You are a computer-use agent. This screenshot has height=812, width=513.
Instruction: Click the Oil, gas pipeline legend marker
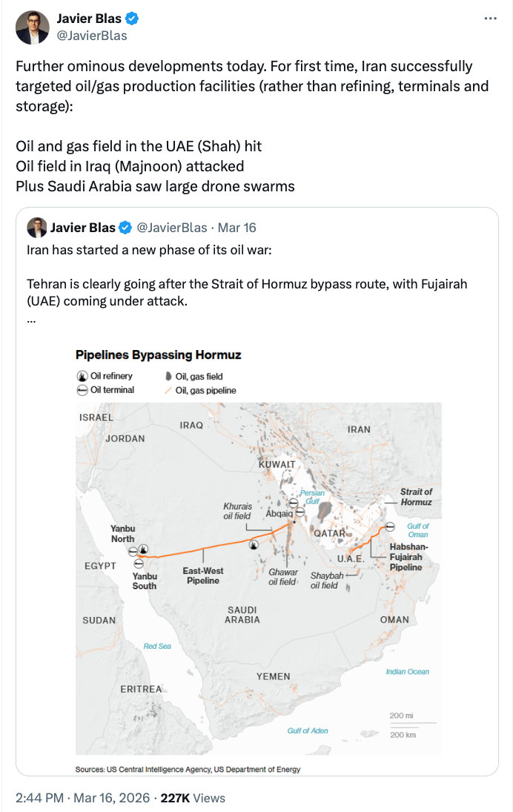pyautogui.click(x=168, y=390)
